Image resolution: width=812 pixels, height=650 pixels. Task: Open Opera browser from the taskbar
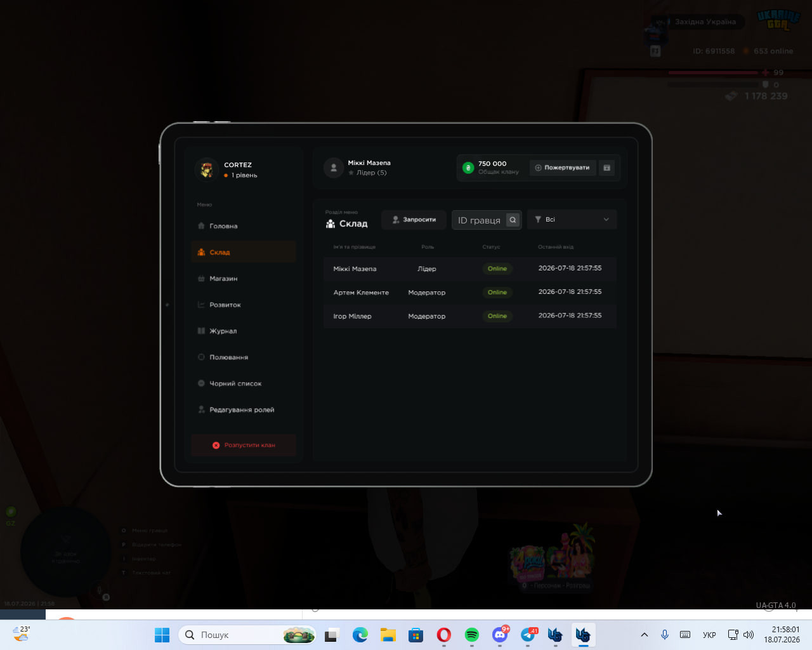tap(443, 635)
